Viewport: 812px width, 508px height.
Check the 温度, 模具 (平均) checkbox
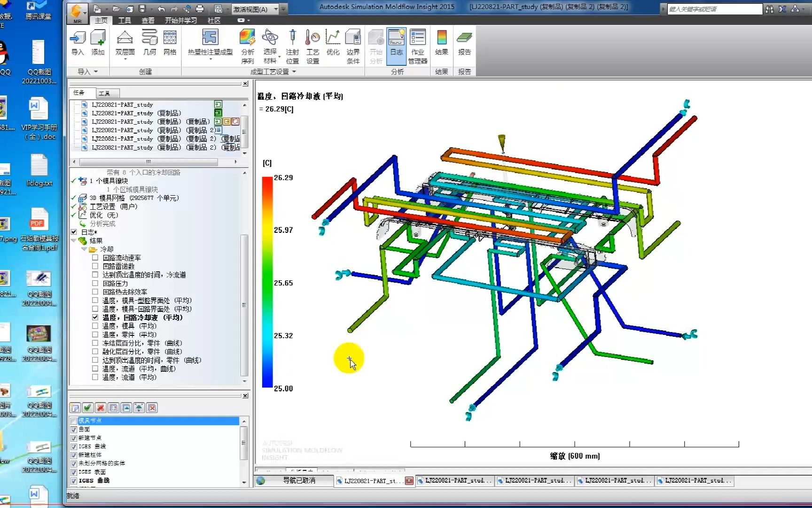[95, 326]
